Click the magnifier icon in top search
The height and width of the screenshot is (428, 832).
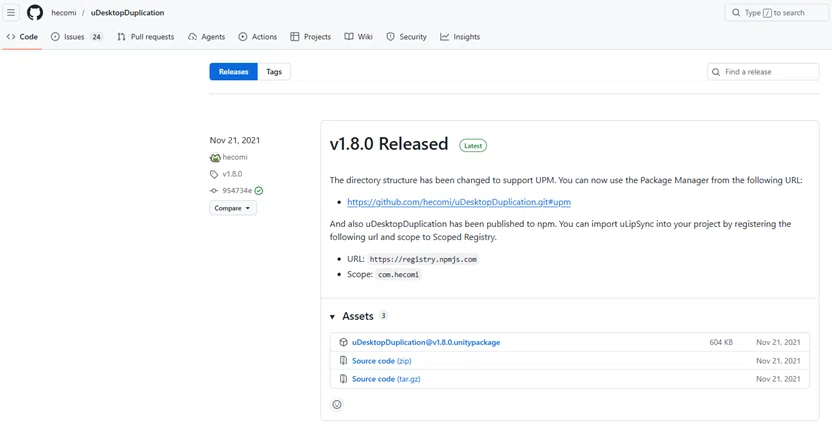736,13
